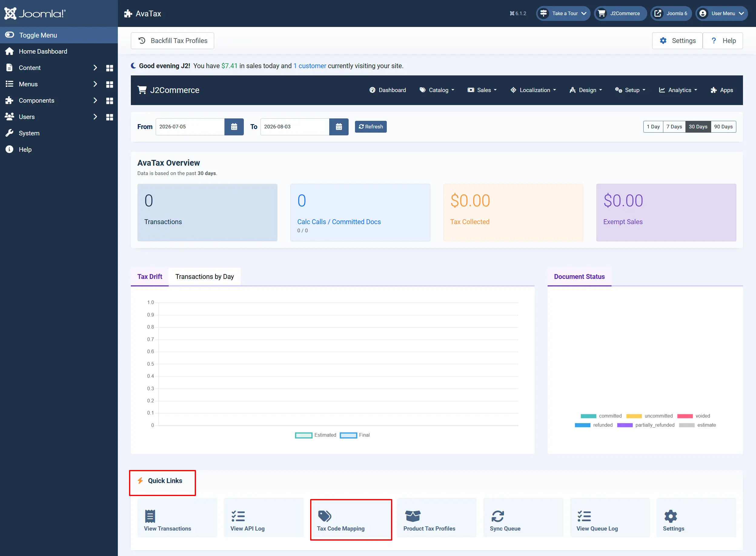This screenshot has height=556, width=756.
Task: Click the toolbar Help button
Action: tap(723, 41)
